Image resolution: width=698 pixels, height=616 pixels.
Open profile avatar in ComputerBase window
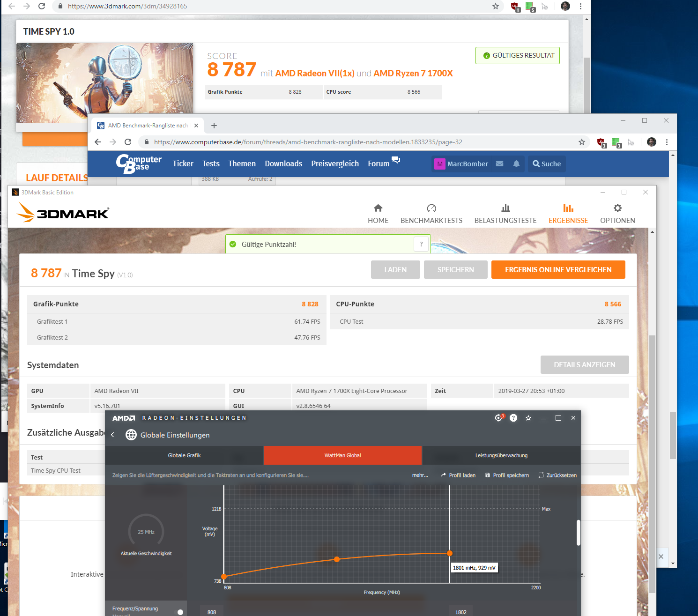pos(652,142)
